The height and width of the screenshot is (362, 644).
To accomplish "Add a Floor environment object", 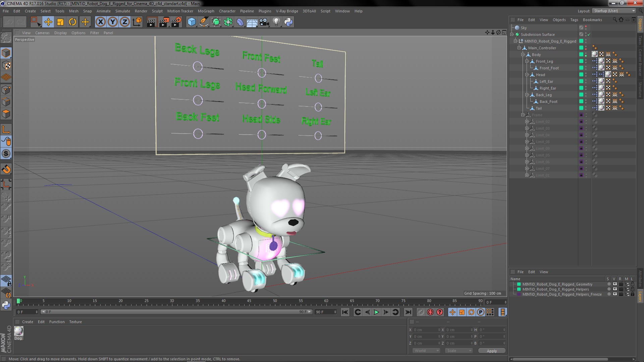I will pos(252,22).
